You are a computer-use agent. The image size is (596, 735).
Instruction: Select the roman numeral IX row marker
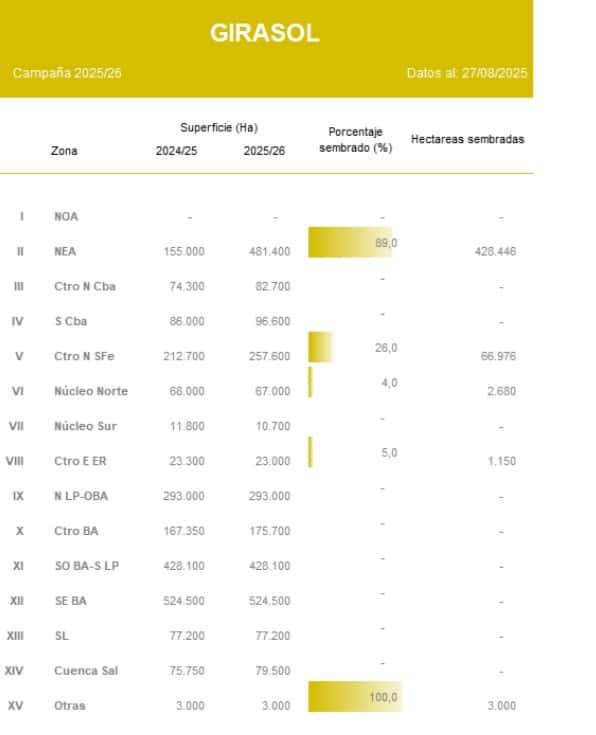(18, 496)
